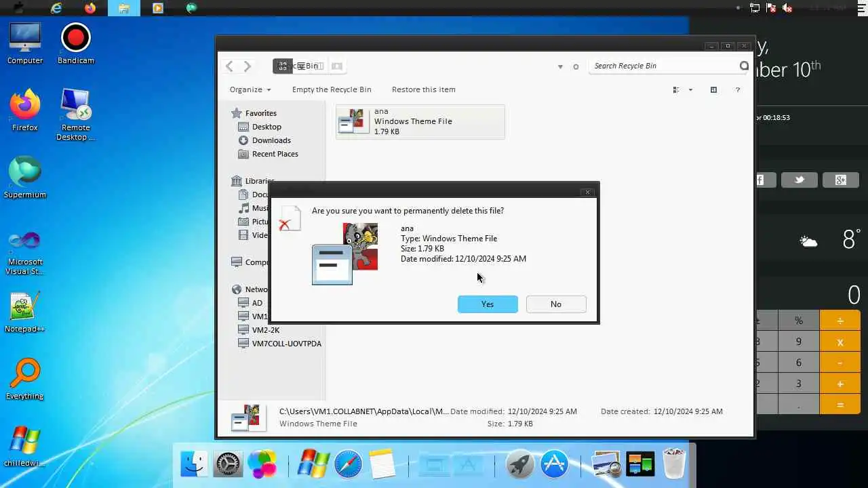
Task: Click the Windows logo in the dock
Action: [x=313, y=464]
